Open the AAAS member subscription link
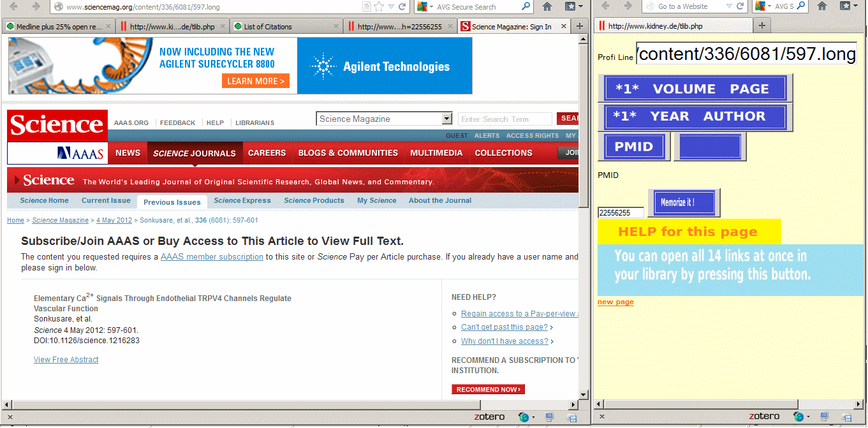 212,256
